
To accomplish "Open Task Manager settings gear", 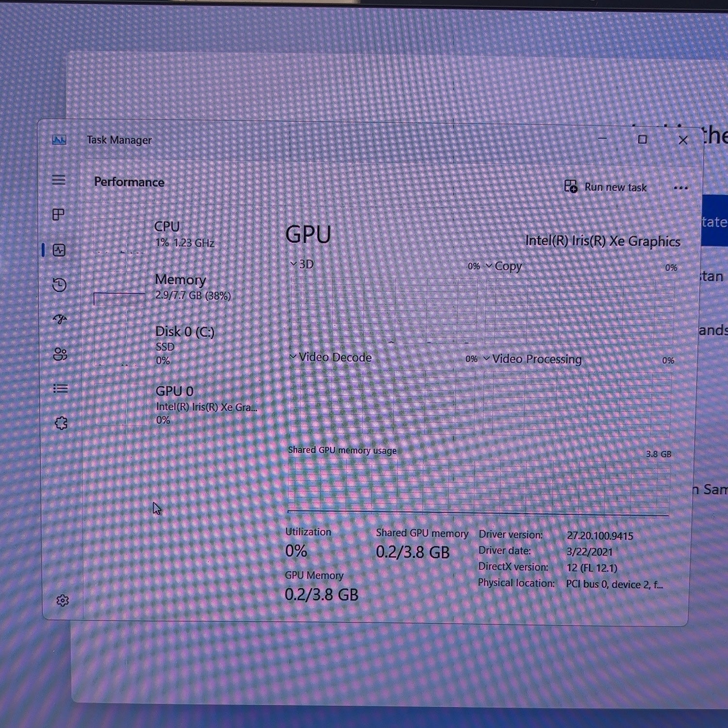I will point(63,600).
